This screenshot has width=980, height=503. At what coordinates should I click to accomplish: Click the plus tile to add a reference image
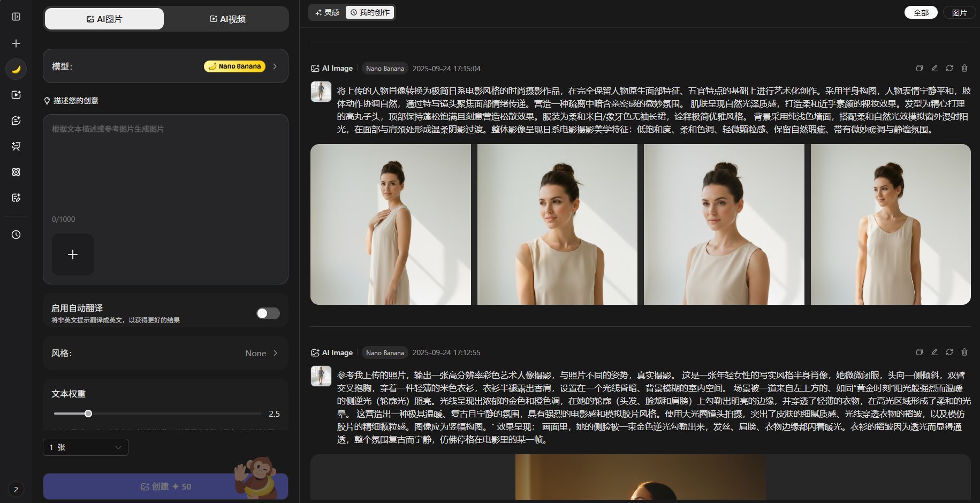[73, 254]
